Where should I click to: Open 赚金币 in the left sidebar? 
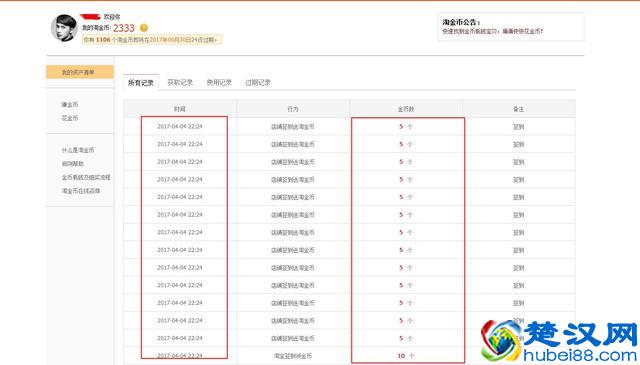(x=70, y=105)
